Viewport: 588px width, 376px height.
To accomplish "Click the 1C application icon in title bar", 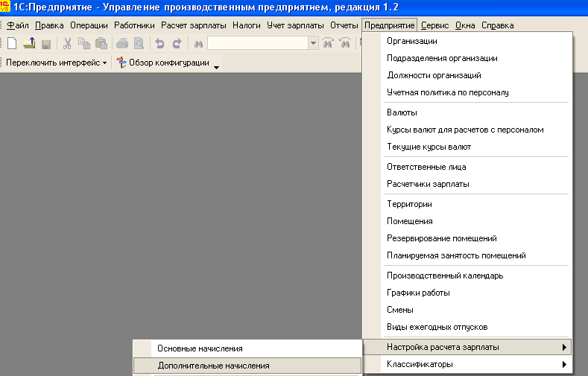I will 5,7.
